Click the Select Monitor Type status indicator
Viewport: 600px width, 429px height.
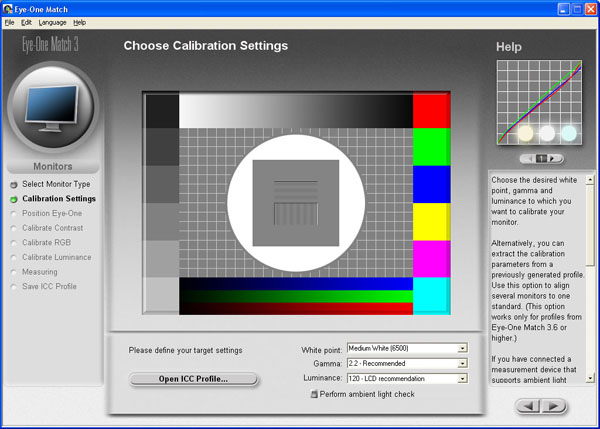coord(14,185)
